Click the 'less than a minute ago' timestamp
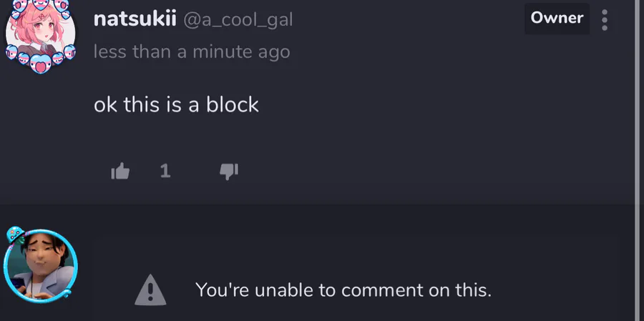Image resolution: width=644 pixels, height=321 pixels. click(192, 52)
